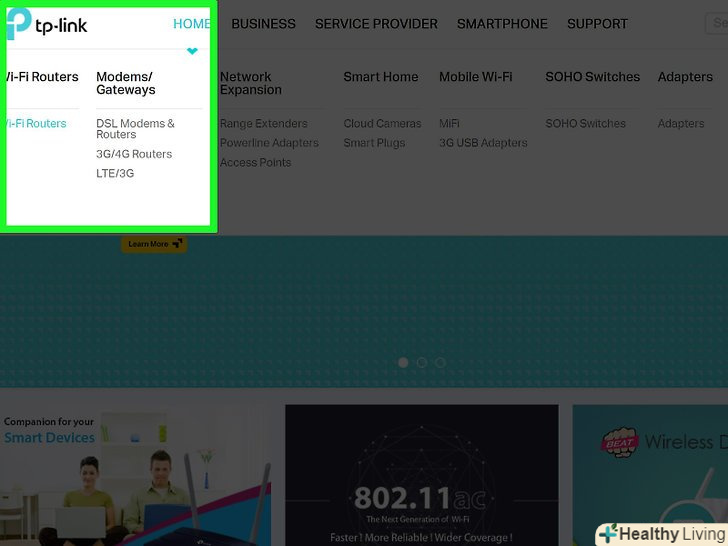728x546 pixels.
Task: Click the tp-link logo
Action: click(47, 24)
